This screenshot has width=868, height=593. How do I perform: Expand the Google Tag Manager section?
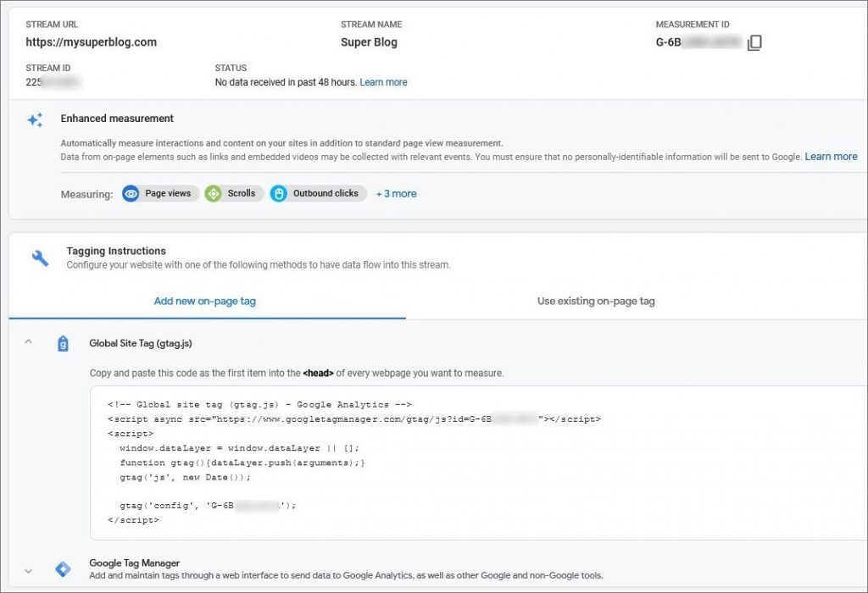[28, 571]
